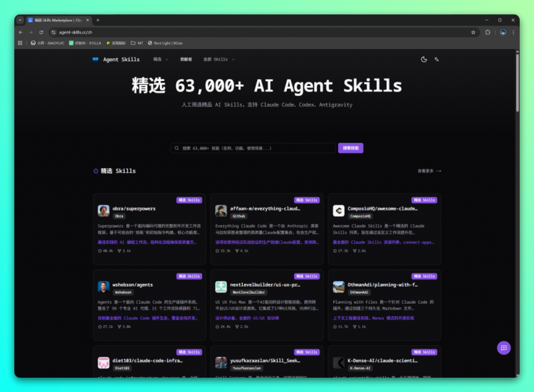Screen dimensions: 534x392
Task: Open the floating chat feedback button
Action: coord(503,347)
